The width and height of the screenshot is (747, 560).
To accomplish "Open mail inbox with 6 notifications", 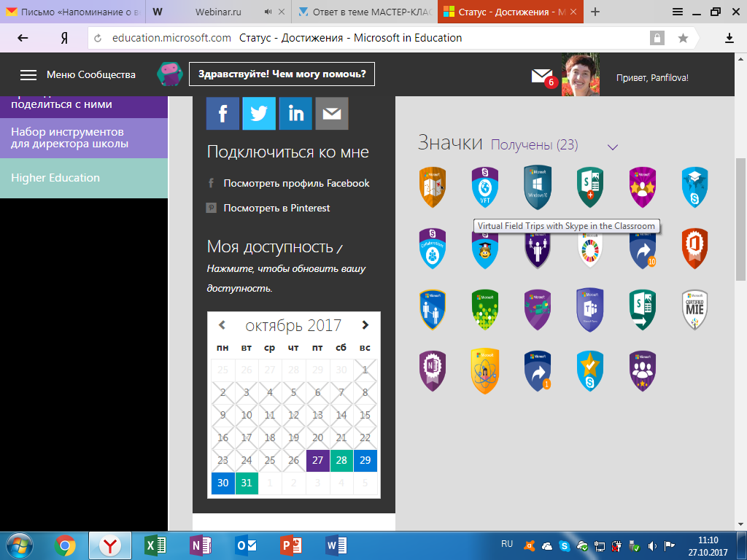I will [x=543, y=77].
